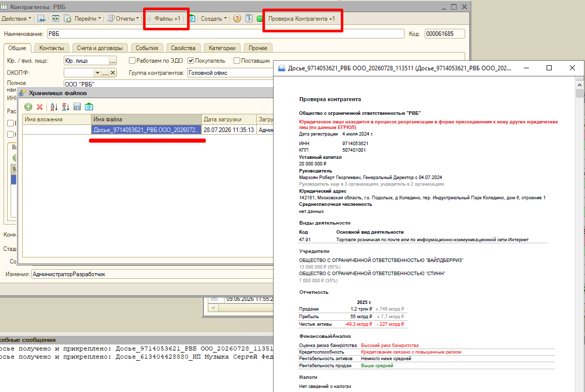
Task: Click the ООО "РВБ" full name field
Action: [169, 84]
